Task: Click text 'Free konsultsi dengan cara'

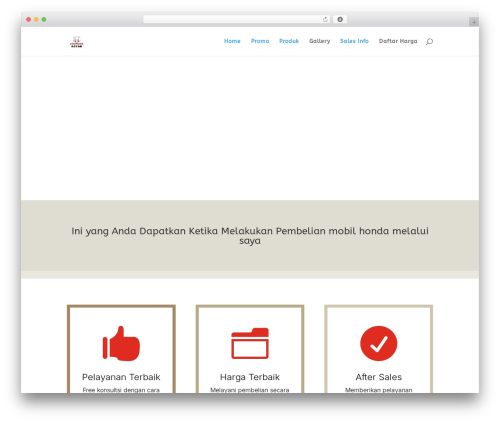Action: click(x=121, y=390)
